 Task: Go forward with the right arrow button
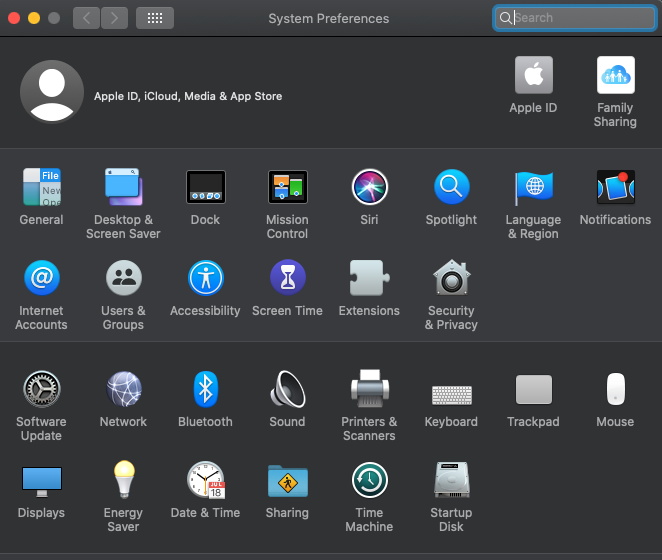pos(114,18)
